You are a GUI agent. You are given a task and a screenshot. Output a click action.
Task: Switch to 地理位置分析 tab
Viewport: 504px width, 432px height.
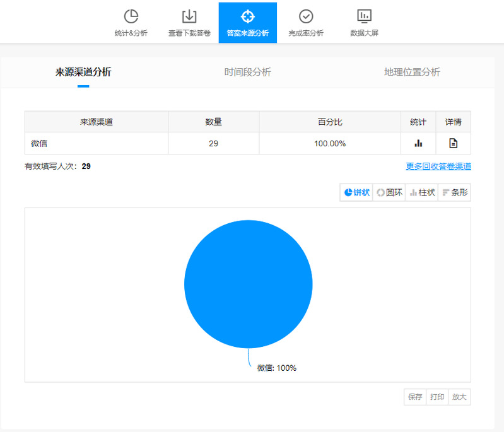tap(412, 72)
